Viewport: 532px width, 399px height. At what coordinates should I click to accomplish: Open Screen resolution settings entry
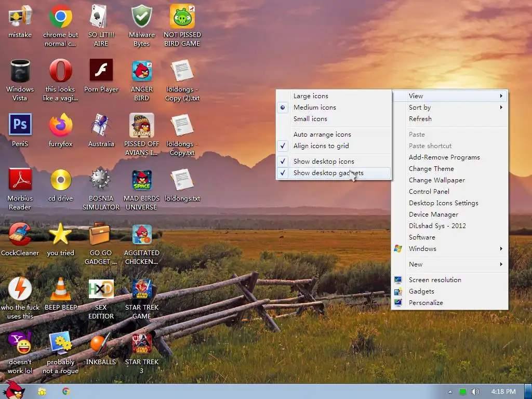click(x=450, y=280)
